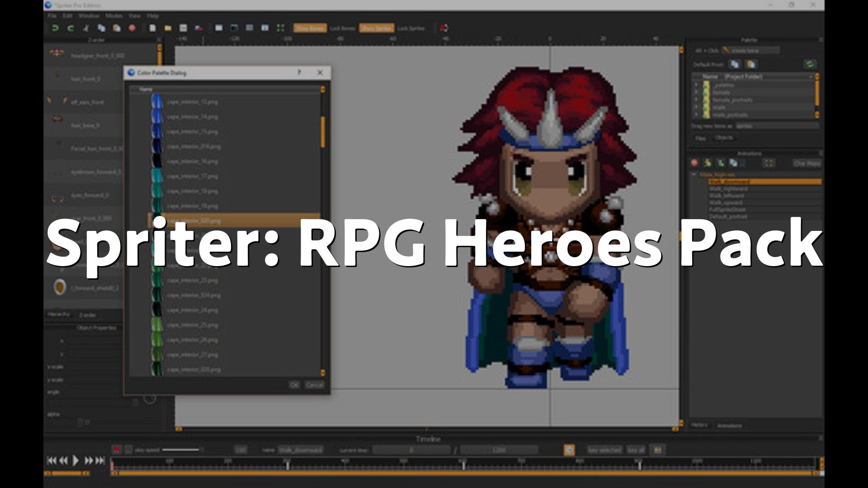Click the Char Maps button

tap(807, 163)
